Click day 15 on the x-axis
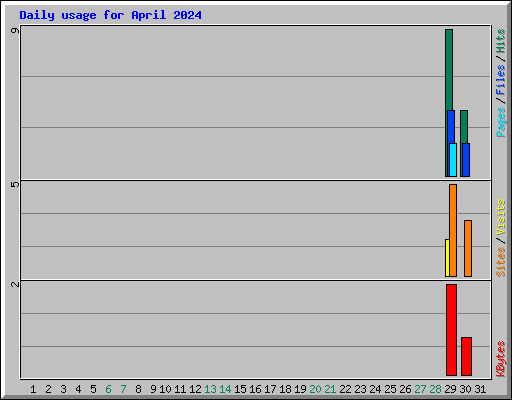This screenshot has width=512, height=400. coord(240,389)
